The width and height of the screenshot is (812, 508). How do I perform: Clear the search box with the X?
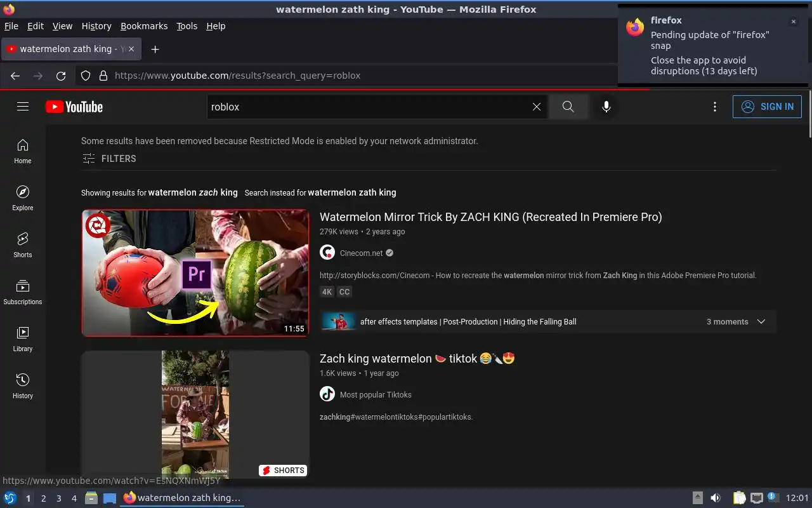(x=537, y=107)
